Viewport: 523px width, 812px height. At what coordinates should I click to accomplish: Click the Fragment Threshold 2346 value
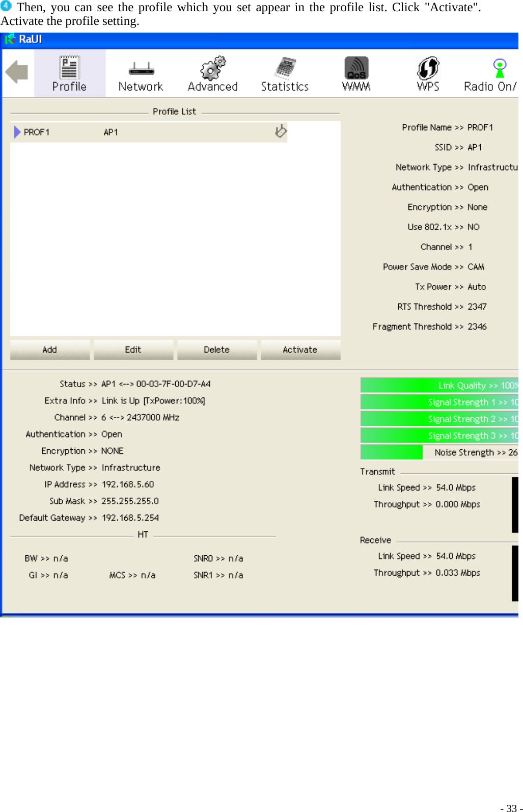coord(477,327)
